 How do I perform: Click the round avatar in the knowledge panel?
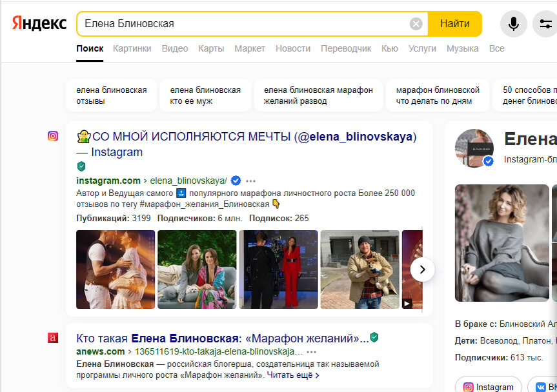474,148
